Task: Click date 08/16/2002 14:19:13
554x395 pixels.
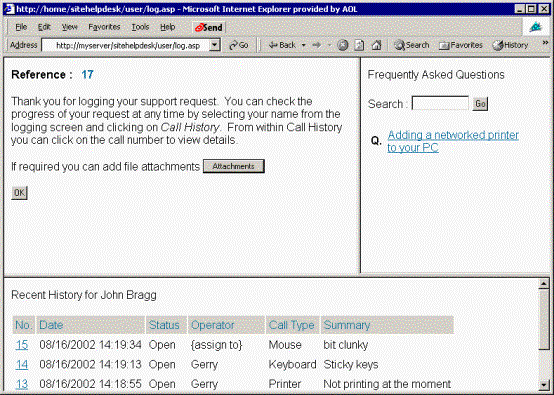Action: (90, 364)
